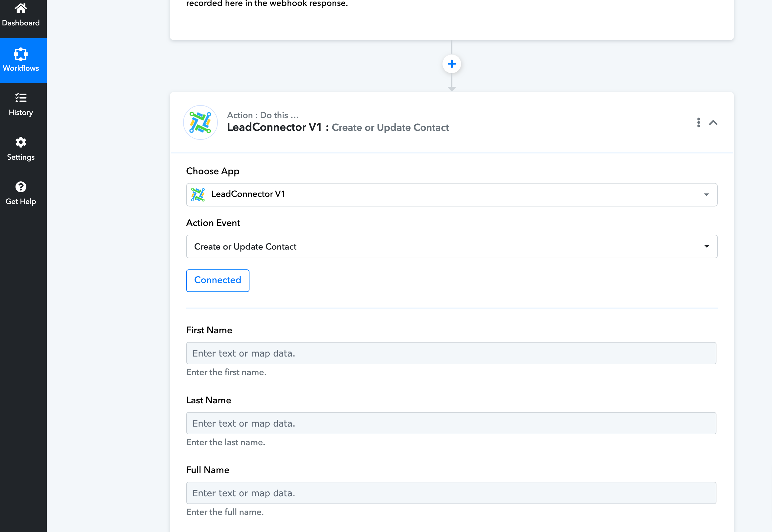The width and height of the screenshot is (772, 532).
Task: Click the 'Enter the first name.' hint
Action: point(226,372)
